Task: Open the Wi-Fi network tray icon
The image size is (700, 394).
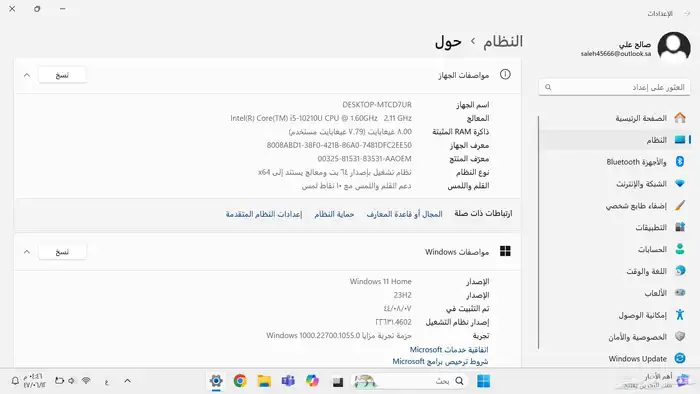Action: click(x=86, y=381)
